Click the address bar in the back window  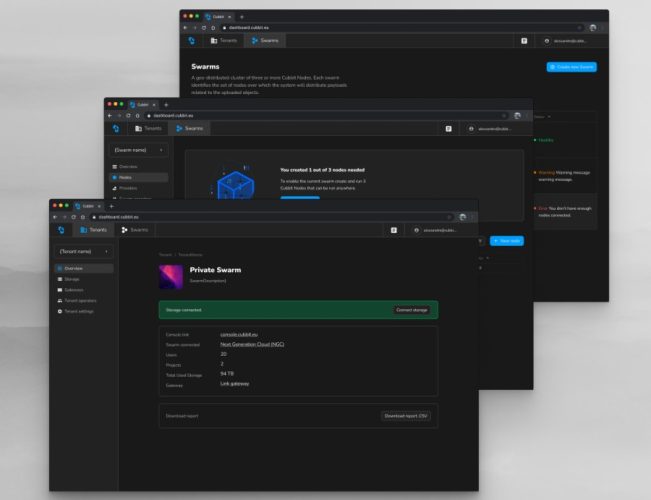(402, 28)
